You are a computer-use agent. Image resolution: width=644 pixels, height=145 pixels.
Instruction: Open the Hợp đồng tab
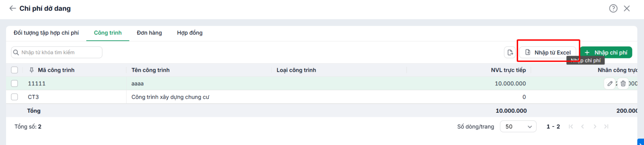(190, 33)
